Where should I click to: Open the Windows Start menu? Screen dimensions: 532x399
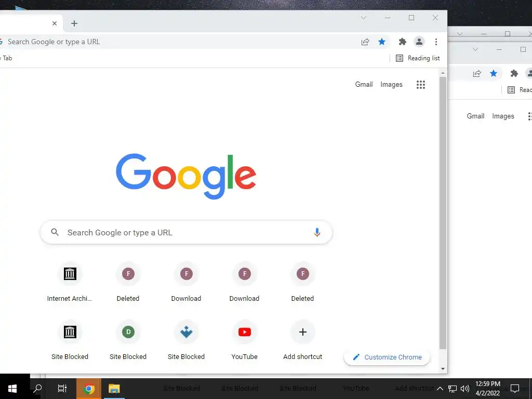click(12, 389)
